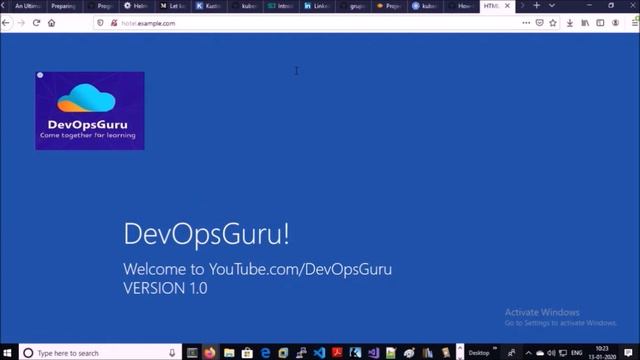Open Adobe Acrobat from the taskbar
The width and height of the screenshot is (640, 360).
[337, 353]
